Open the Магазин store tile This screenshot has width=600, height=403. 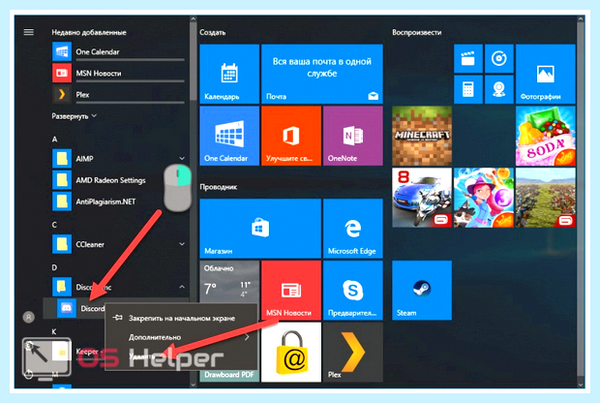pyautogui.click(x=260, y=228)
